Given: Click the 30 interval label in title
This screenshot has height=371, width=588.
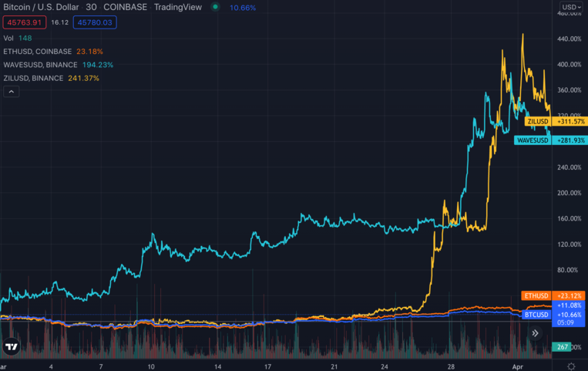Looking at the screenshot, I should [x=91, y=7].
